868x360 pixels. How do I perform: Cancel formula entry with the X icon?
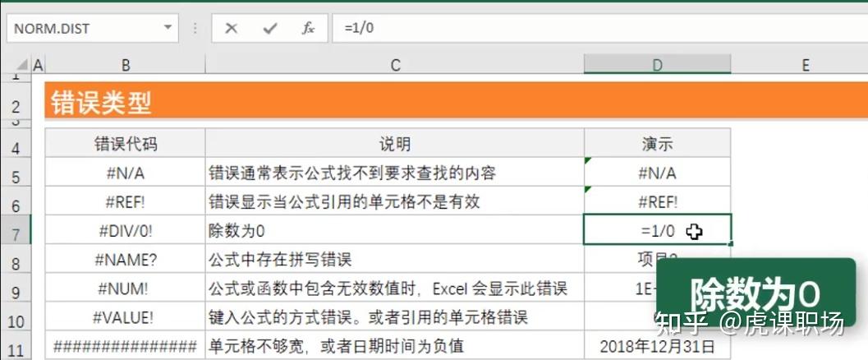click(231, 28)
